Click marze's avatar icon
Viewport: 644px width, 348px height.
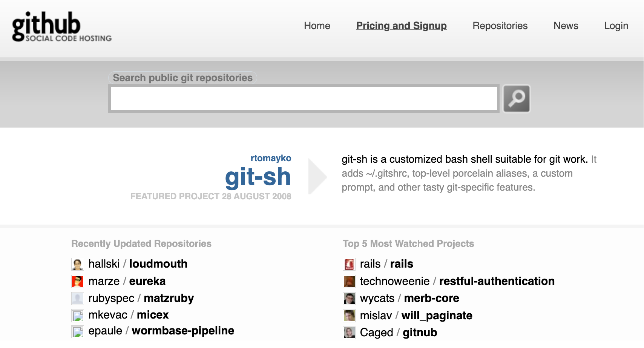78,281
